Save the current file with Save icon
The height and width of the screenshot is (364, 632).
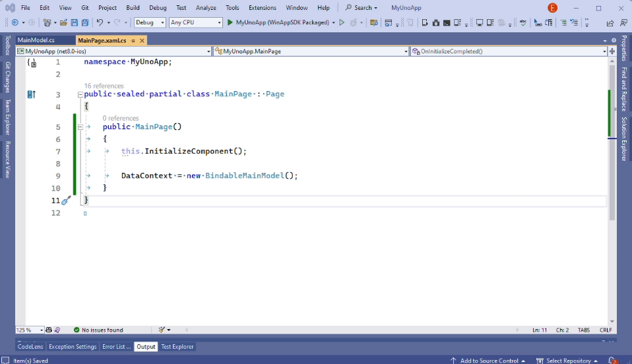74,22
